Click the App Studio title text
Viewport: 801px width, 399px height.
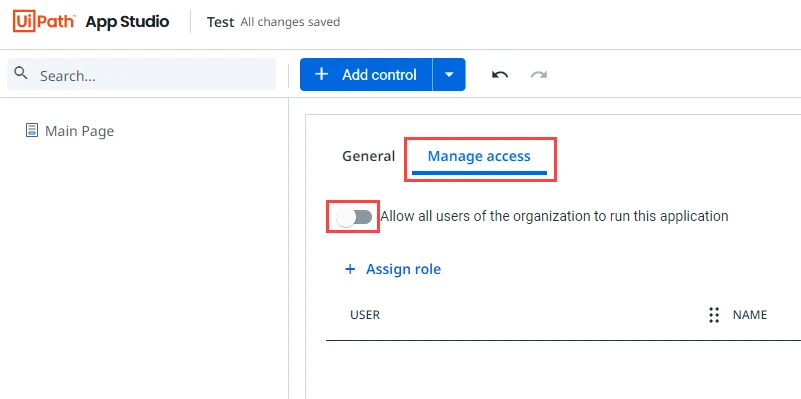click(x=127, y=22)
